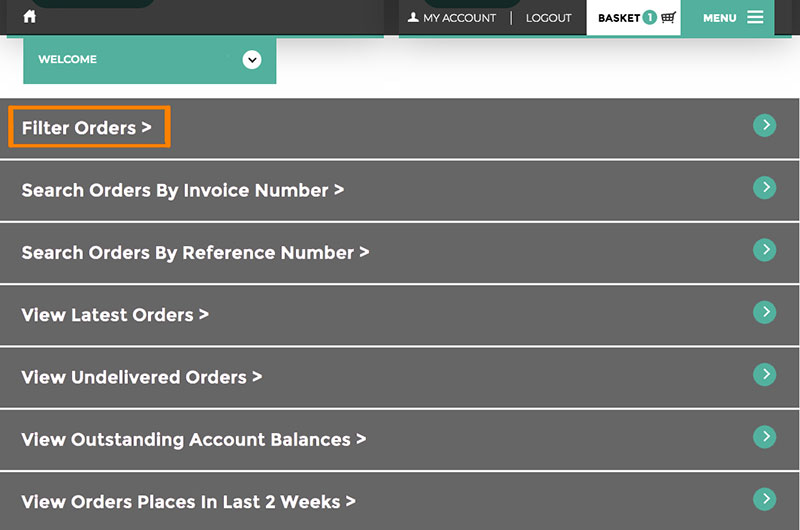The height and width of the screenshot is (530, 800).
Task: Open the basket cart icon
Action: pyautogui.click(x=668, y=17)
